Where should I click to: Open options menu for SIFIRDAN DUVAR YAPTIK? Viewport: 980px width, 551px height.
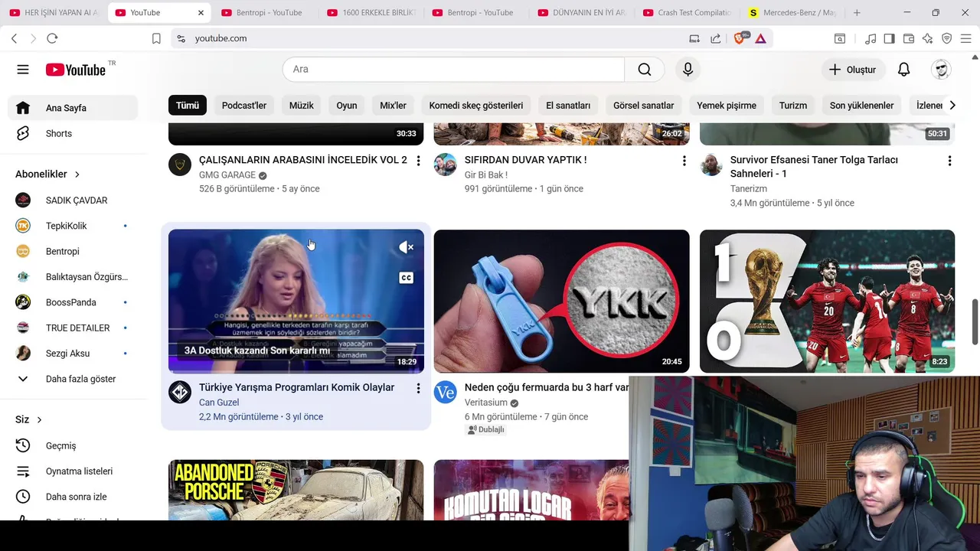[x=684, y=161]
